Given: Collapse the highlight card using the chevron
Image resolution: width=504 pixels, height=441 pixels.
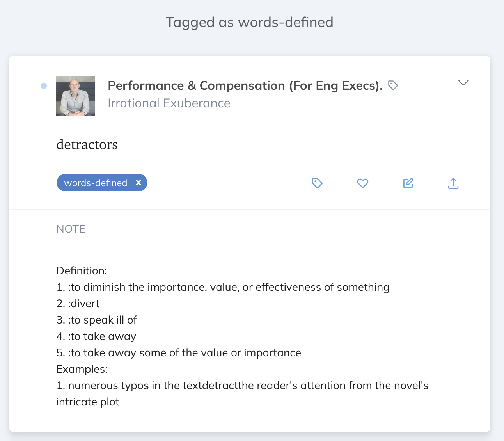Looking at the screenshot, I should [463, 83].
